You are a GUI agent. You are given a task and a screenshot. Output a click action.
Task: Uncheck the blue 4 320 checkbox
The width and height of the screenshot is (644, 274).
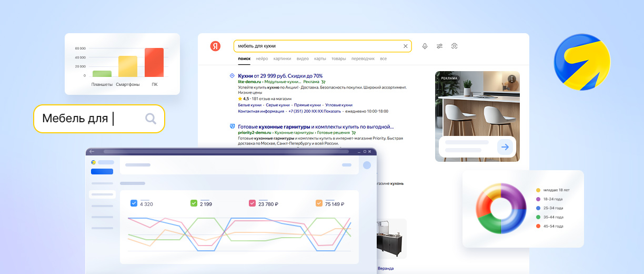pos(134,203)
